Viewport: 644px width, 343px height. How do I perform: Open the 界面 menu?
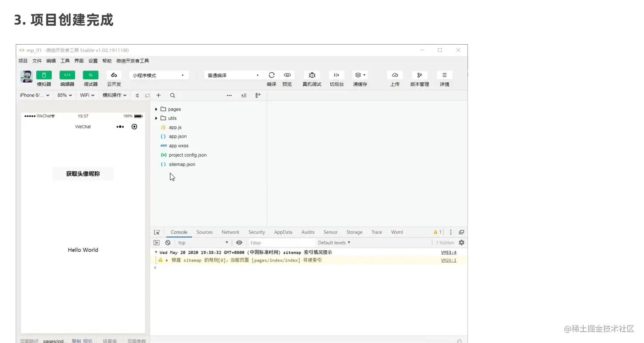79,61
